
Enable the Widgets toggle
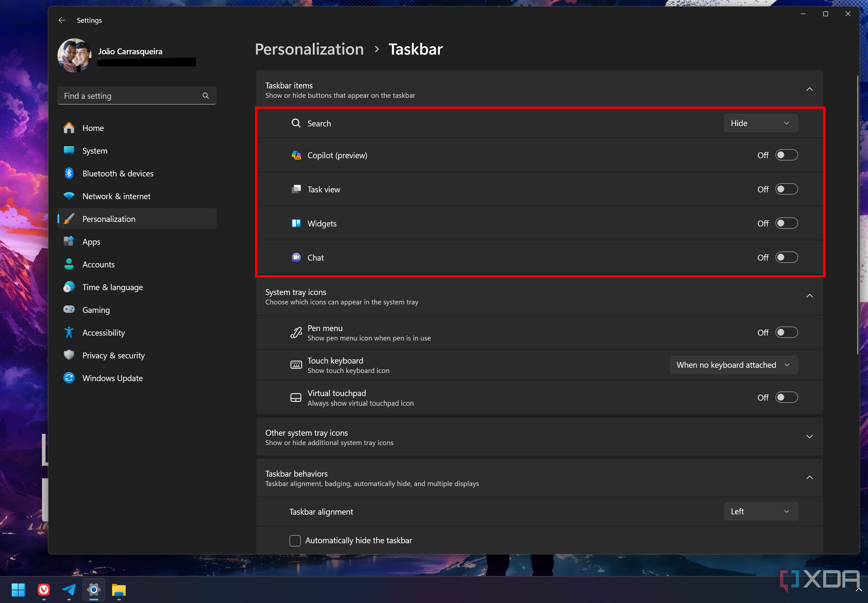(x=786, y=223)
